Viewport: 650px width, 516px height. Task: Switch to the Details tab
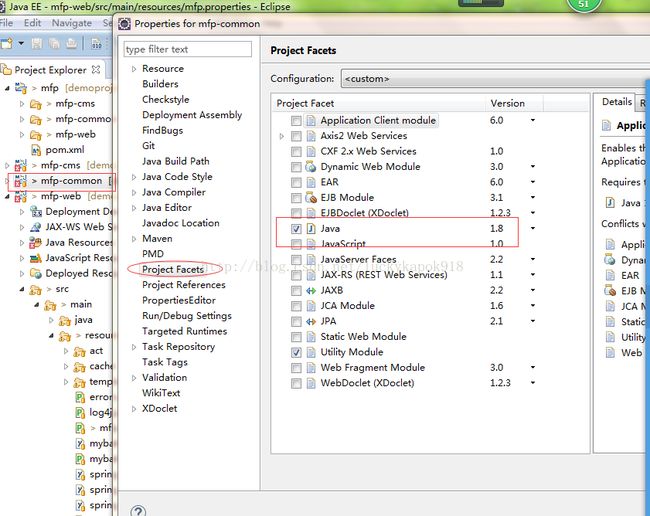point(617,102)
